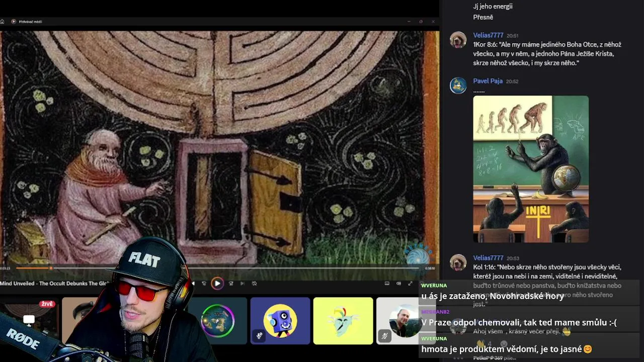
Task: Click the skip forward icon beside play
Action: click(x=231, y=284)
